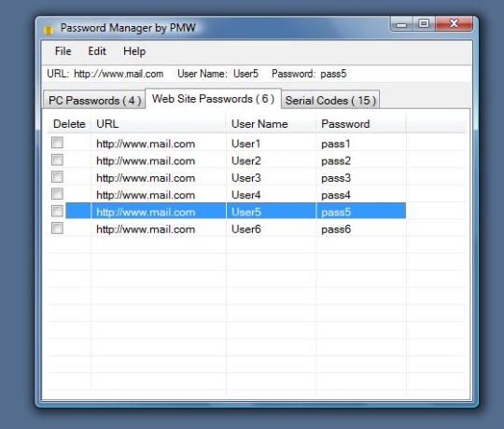The image size is (504, 429).
Task: Select the Web Site Passwords tab
Action: [213, 99]
